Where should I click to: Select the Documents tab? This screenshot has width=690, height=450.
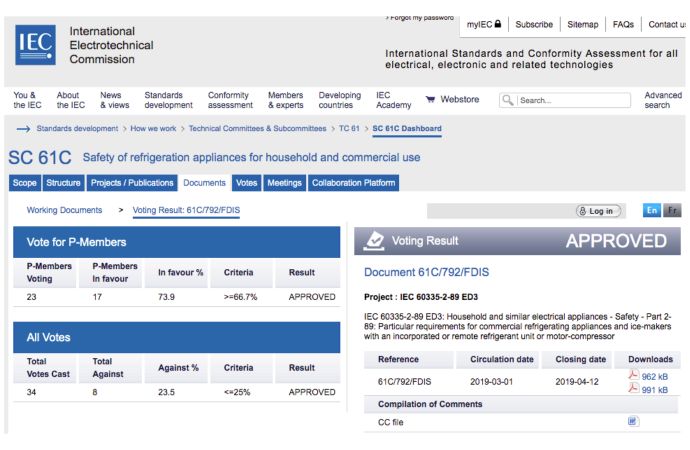click(x=204, y=183)
